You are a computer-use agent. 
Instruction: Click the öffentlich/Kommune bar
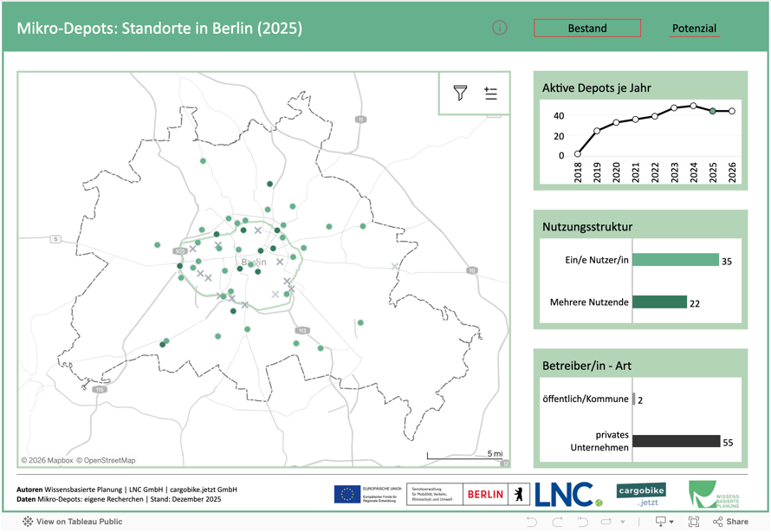[x=634, y=399]
